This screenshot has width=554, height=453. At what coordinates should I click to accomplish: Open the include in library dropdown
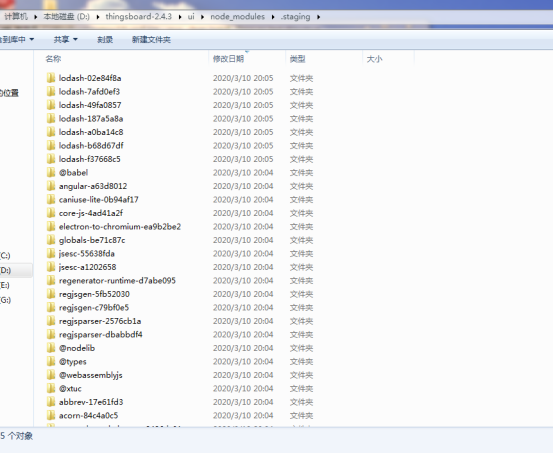click(x=17, y=39)
